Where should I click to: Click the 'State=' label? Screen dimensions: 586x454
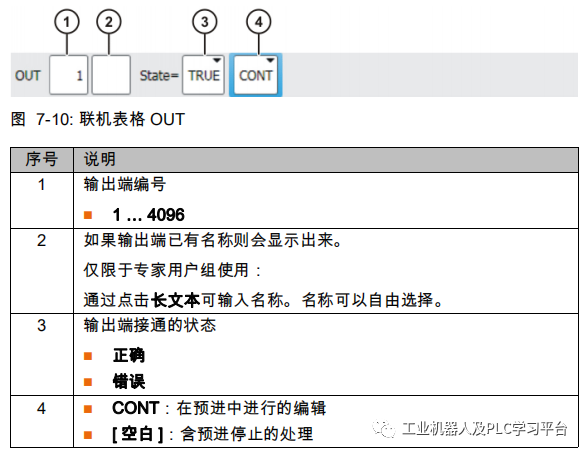pos(159,75)
